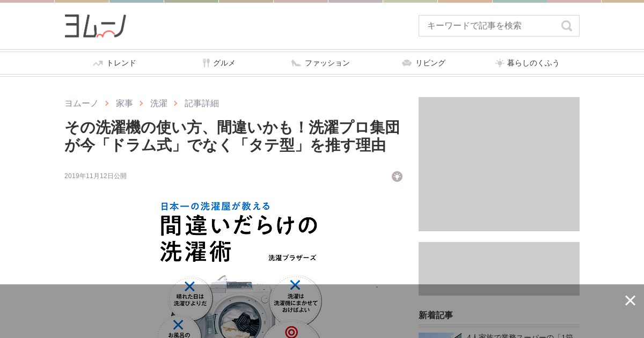Screen dimensions: 644x338
Task: Click the fork and knife gourmet icon
Action: [206, 63]
